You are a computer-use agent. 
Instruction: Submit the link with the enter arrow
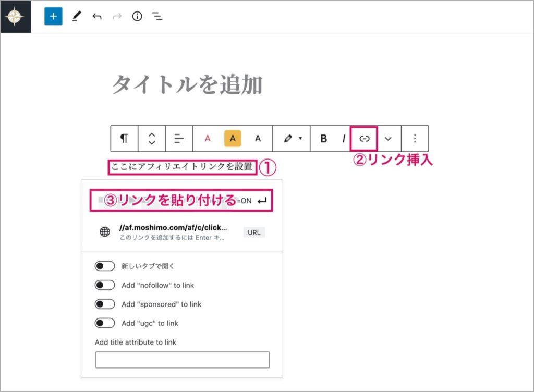pyautogui.click(x=262, y=201)
